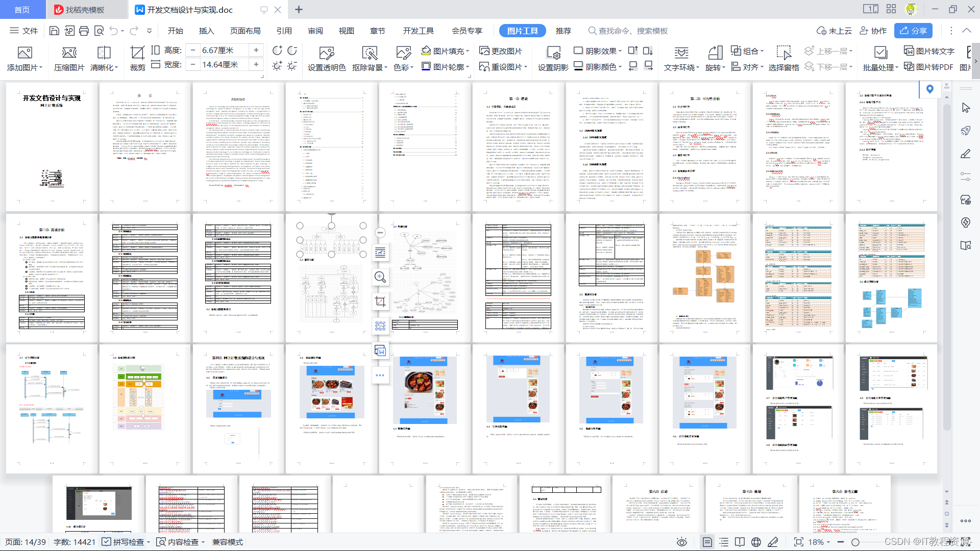Image resolution: width=980 pixels, height=551 pixels.
Task: Toggle Spell Check (拼写检查) in status bar
Action: (x=126, y=542)
